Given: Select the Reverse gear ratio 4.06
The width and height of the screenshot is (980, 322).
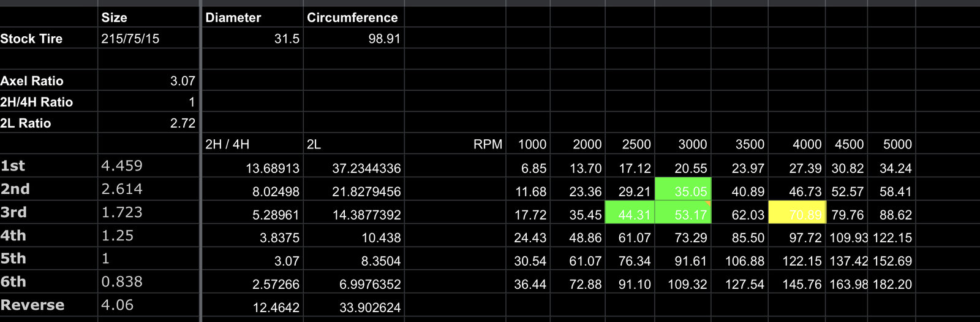Looking at the screenshot, I should click(x=148, y=305).
